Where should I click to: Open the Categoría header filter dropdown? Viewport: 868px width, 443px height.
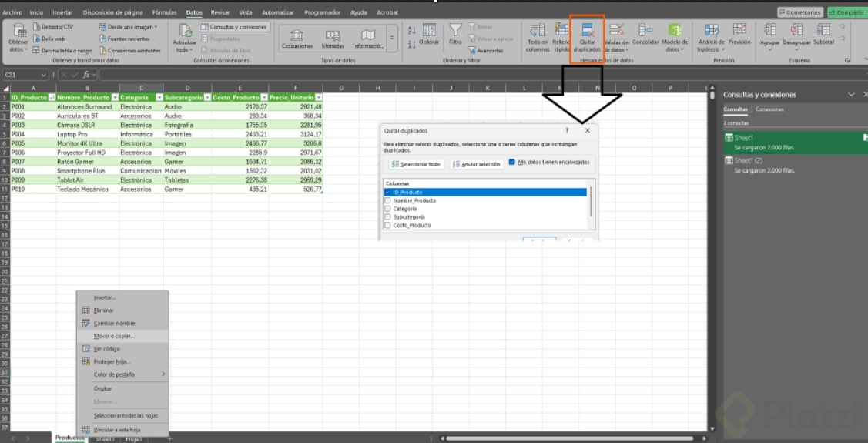point(159,97)
